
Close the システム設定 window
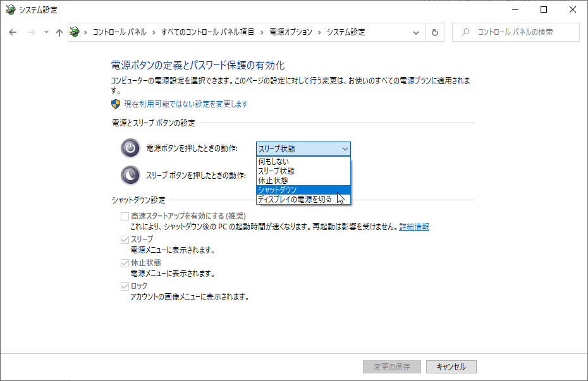[573, 9]
